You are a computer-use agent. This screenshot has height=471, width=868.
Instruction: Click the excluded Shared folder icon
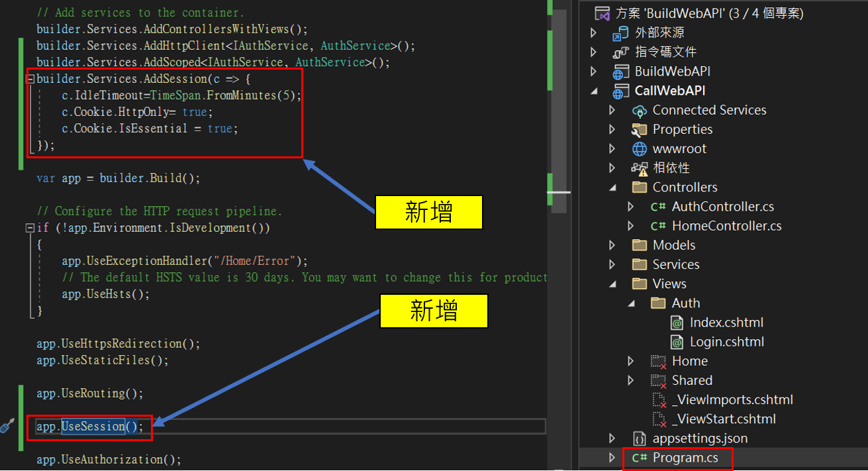658,381
